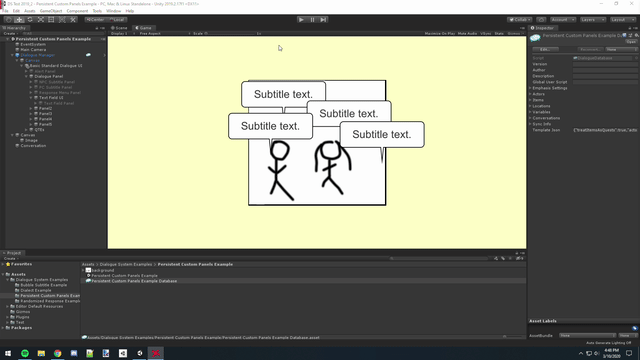
Task: Select the Rotate tool in toolbar
Action: (30, 20)
